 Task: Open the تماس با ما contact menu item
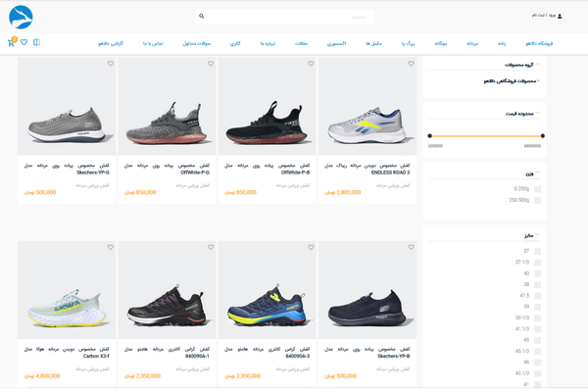[x=153, y=43]
